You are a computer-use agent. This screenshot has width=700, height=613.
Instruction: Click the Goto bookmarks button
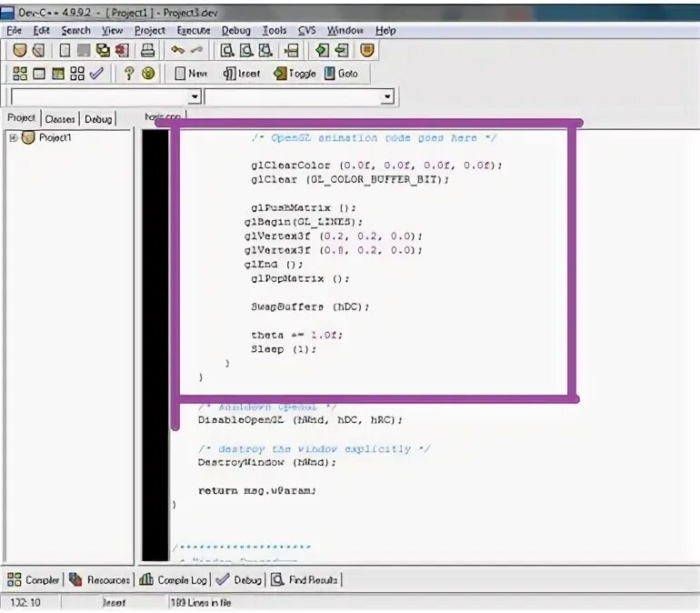point(342,74)
